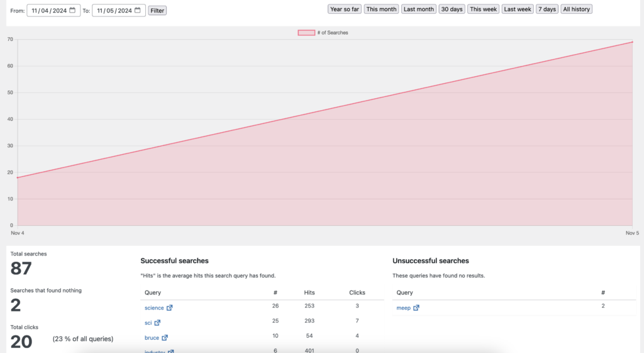The width and height of the screenshot is (644, 353).
Task: Open the science query link
Action: [x=154, y=308]
